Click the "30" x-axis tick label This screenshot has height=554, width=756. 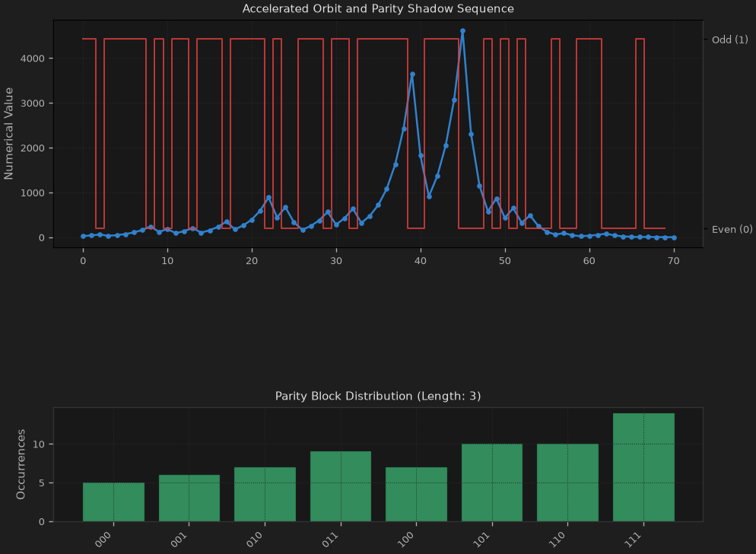click(x=336, y=261)
